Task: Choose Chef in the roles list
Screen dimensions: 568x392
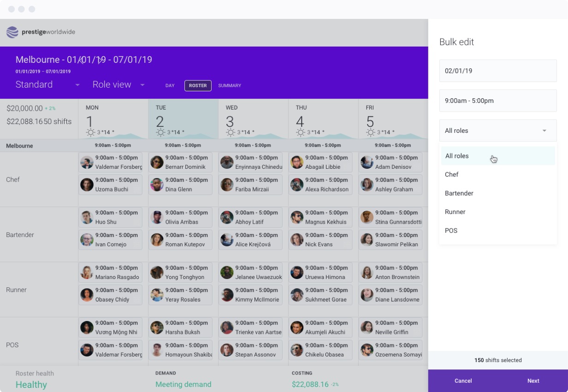Action: click(498, 175)
